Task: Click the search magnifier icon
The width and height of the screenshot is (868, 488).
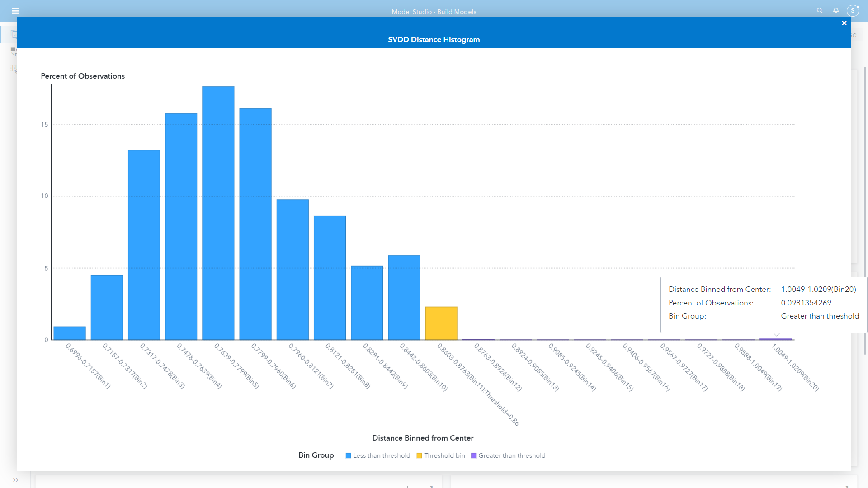Action: pyautogui.click(x=820, y=10)
